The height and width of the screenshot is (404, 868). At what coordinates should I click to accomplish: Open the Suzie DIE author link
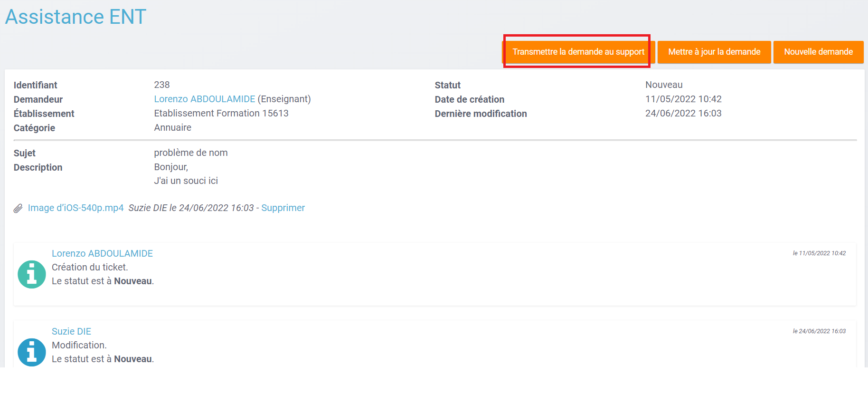[x=71, y=331]
